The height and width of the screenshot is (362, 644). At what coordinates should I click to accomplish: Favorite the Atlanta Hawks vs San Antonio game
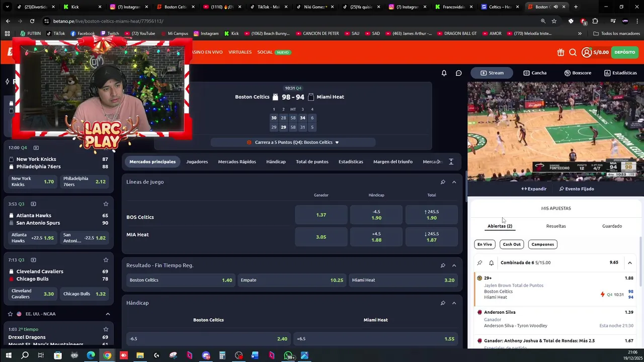[x=106, y=204]
